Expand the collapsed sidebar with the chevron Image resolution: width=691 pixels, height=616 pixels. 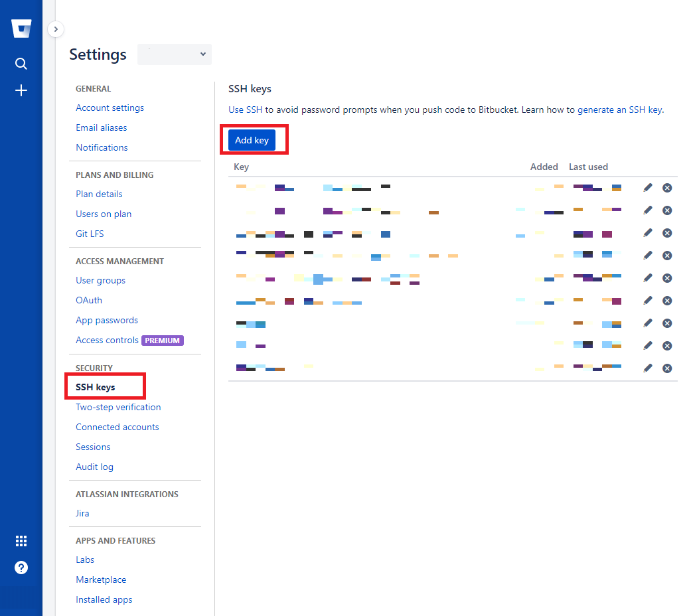(55, 29)
